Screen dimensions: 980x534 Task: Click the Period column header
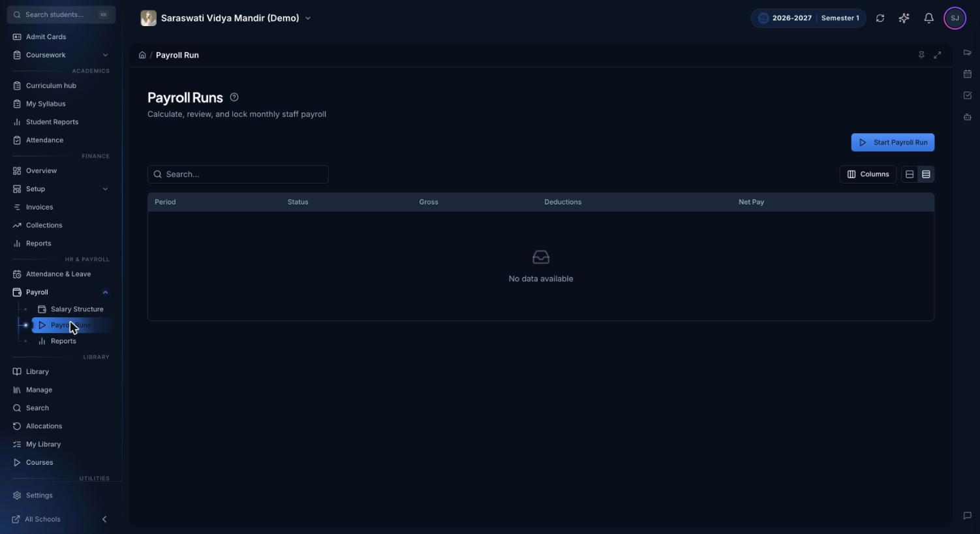tap(165, 202)
